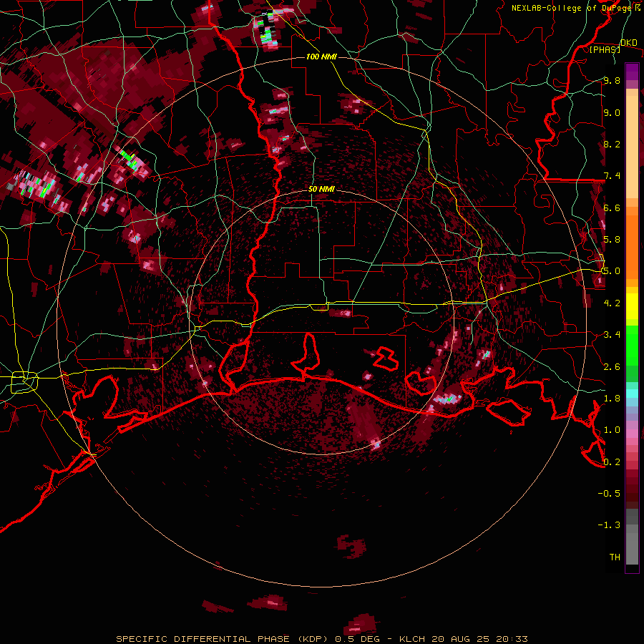Click the 2.6 value on color scale
644x644 pixels.
[x=612, y=367]
